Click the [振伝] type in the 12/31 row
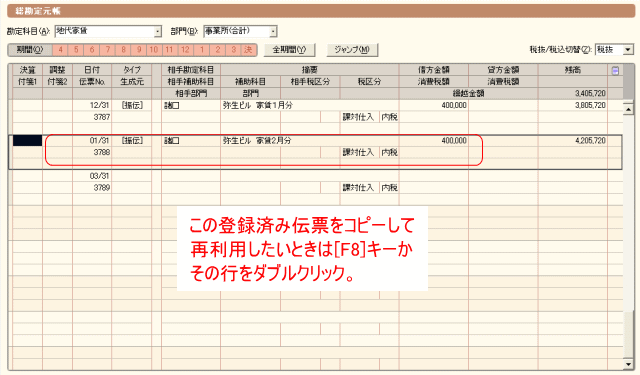The width and height of the screenshot is (640, 375). tap(132, 105)
